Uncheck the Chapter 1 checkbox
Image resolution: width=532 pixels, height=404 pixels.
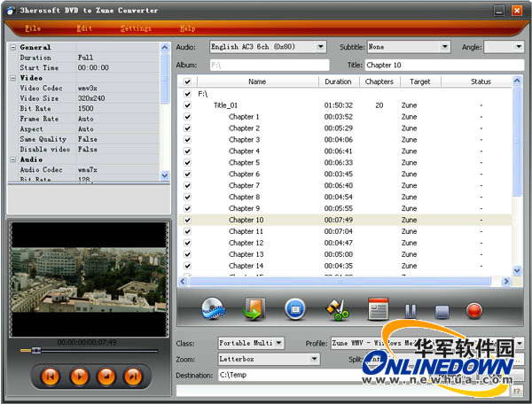point(187,117)
